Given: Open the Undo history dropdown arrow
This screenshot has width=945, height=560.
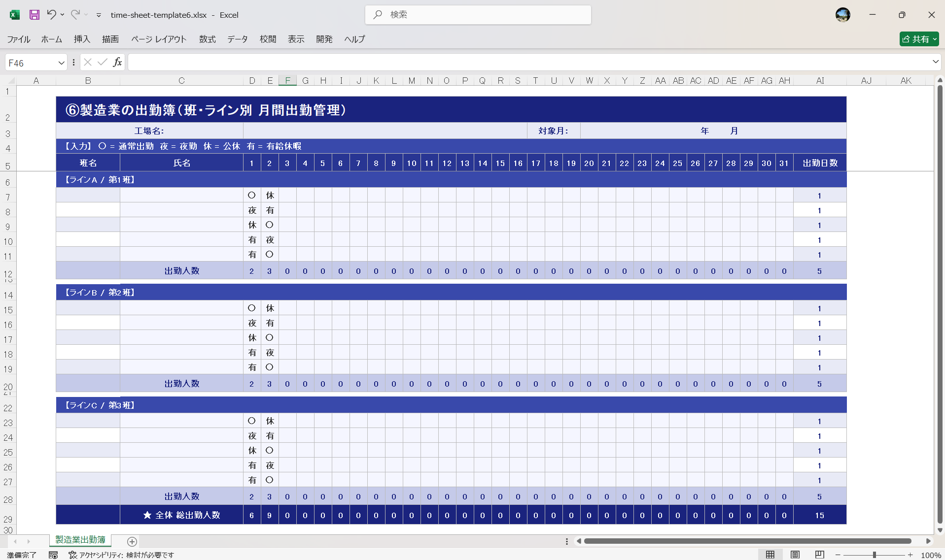Looking at the screenshot, I should click(63, 15).
